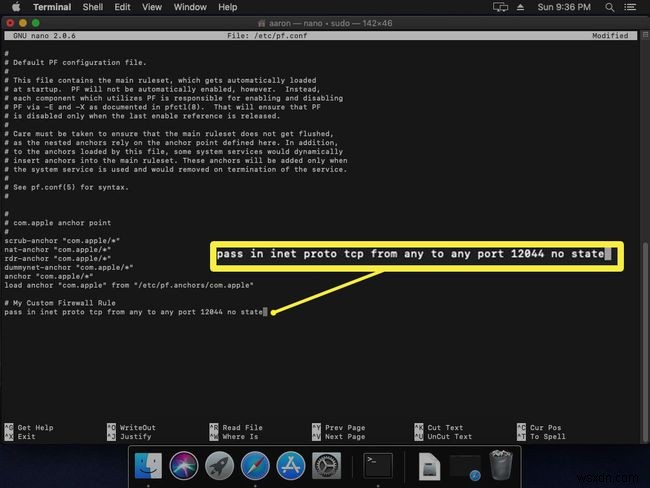Image resolution: width=650 pixels, height=488 pixels.
Task: Open the dark Downloads stack in Dock
Action: tap(465, 468)
